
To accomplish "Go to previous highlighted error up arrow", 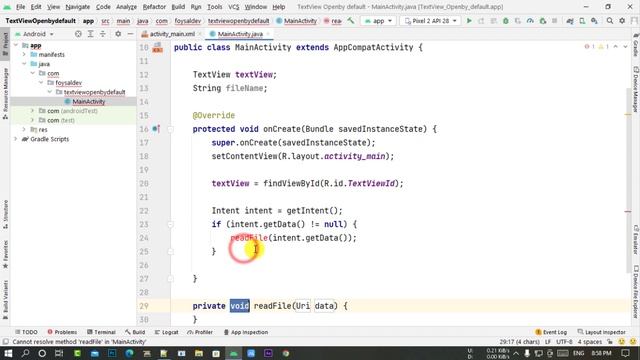I will click(616, 47).
